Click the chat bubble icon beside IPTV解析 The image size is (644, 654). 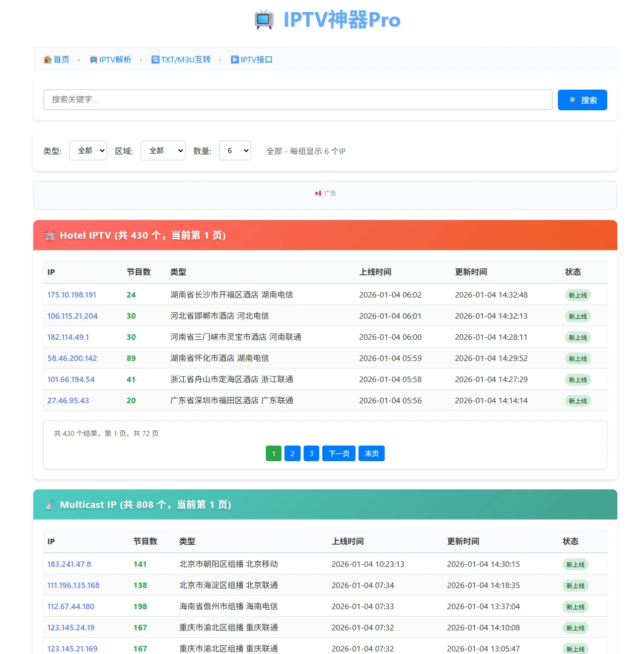click(94, 59)
